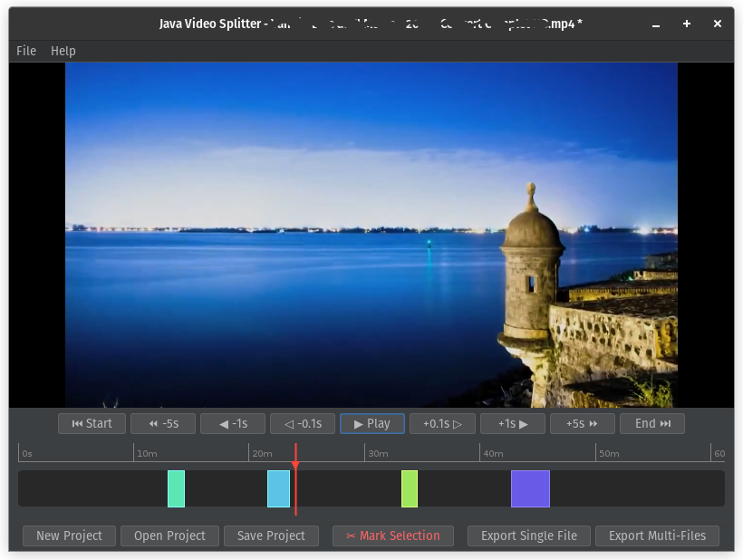Step back one second (-1s)

pyautogui.click(x=232, y=423)
